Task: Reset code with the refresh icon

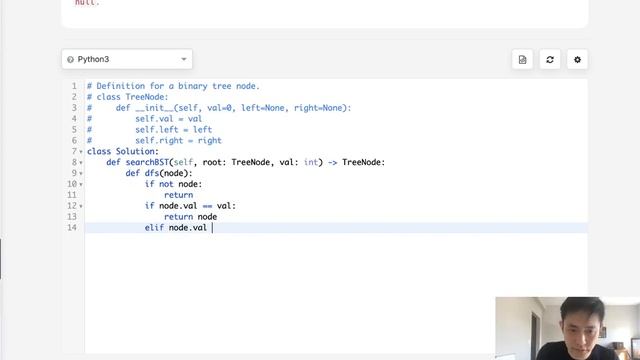Action: (550, 60)
